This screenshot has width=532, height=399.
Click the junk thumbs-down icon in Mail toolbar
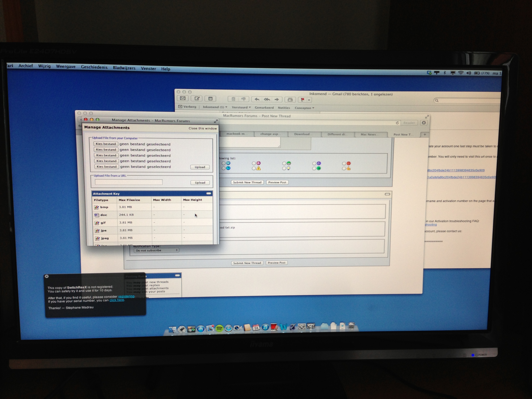(x=244, y=99)
